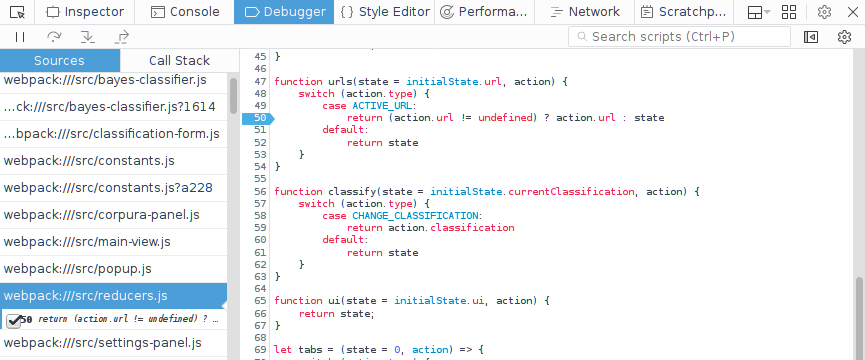
Task: Select the Sources pane tab
Action: pos(60,61)
